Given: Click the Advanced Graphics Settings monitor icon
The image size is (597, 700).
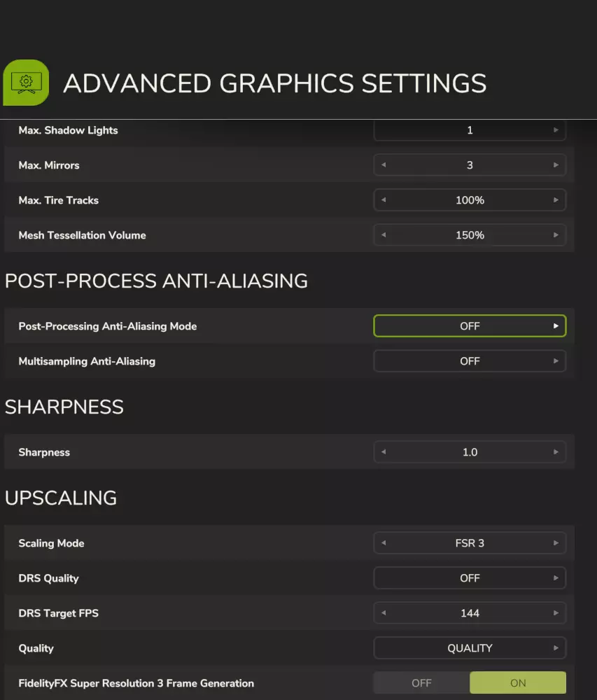Looking at the screenshot, I should [26, 83].
